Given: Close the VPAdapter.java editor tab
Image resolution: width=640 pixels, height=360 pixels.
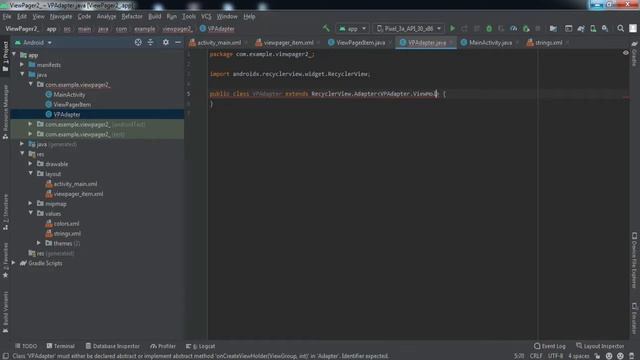Looking at the screenshot, I should [451, 42].
